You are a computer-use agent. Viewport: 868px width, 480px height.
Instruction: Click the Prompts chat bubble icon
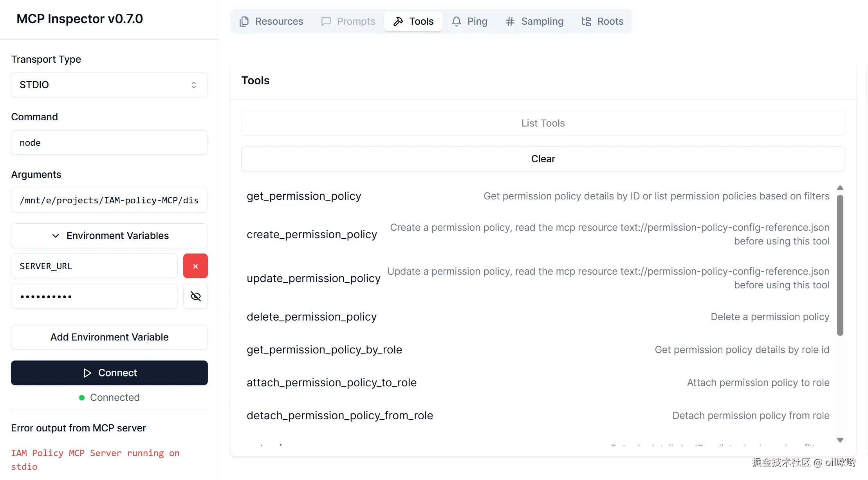click(x=326, y=21)
